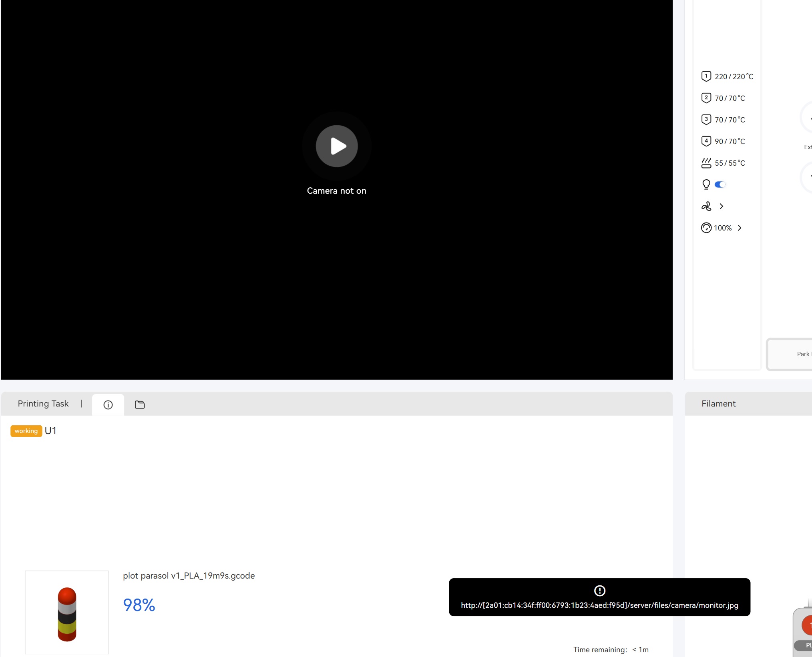Click the 55/55°C bed temperature value
The image size is (812, 657).
tap(730, 163)
